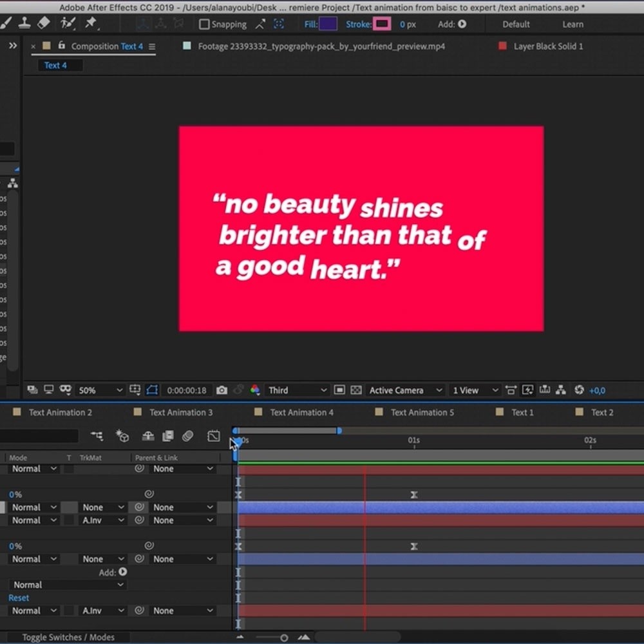This screenshot has width=644, height=644.
Task: Enable motion blur in timeline
Action: click(x=187, y=436)
